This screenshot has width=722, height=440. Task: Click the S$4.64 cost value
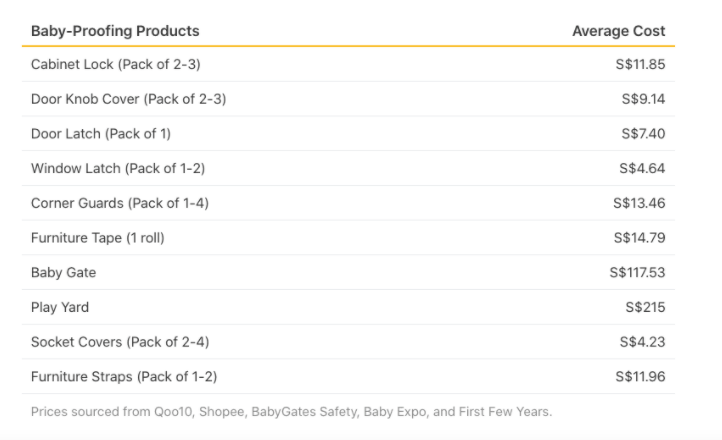pos(645,168)
